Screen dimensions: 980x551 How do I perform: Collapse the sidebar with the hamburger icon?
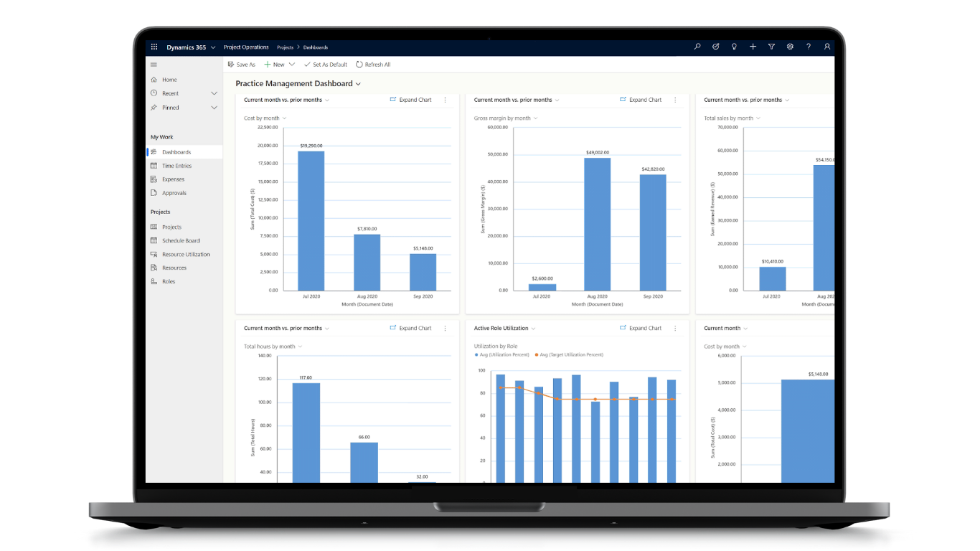[154, 65]
